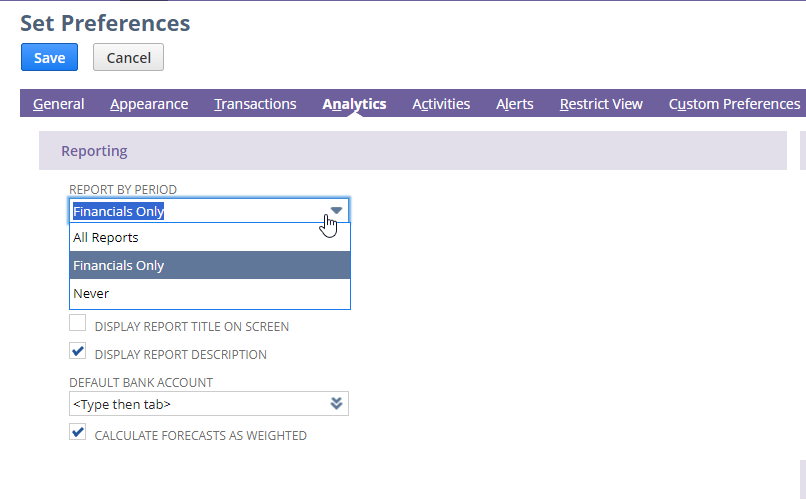Choose Financials Only option in list

(x=210, y=265)
